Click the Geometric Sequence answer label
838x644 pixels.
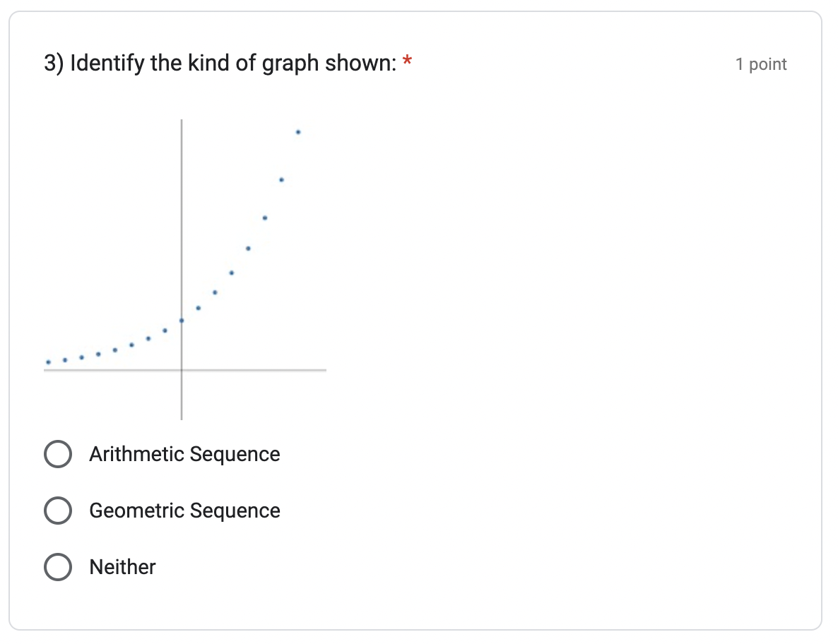(184, 511)
